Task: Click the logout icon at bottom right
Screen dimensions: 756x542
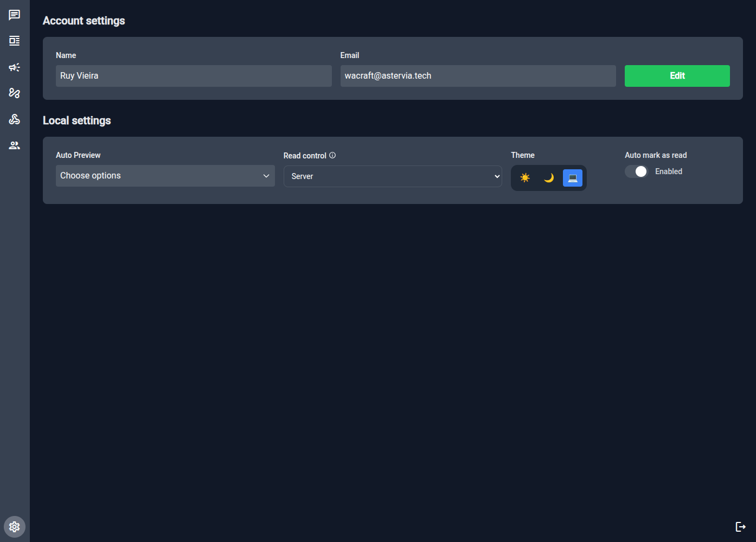Action: [x=741, y=526]
